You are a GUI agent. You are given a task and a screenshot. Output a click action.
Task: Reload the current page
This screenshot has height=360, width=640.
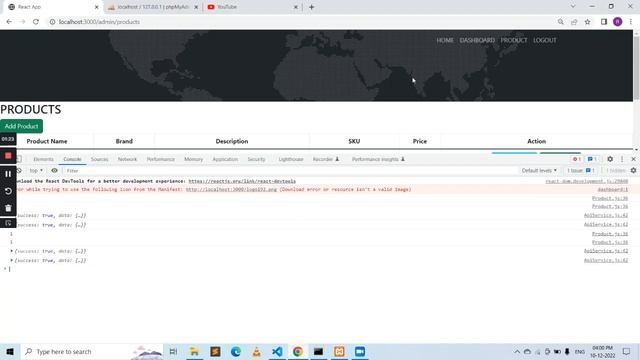point(36,22)
